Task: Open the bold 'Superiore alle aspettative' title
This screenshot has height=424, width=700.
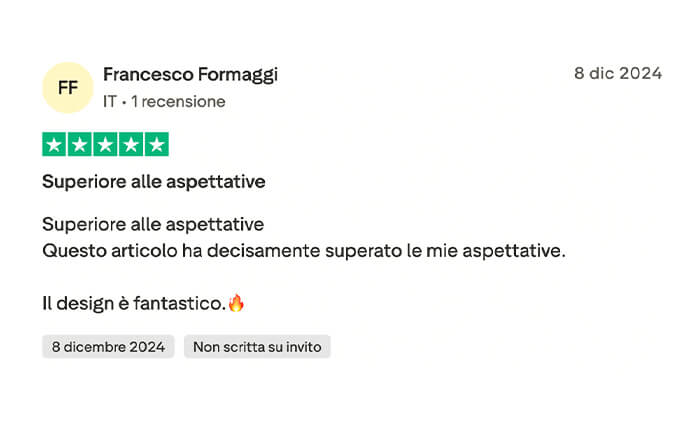Action: tap(153, 182)
